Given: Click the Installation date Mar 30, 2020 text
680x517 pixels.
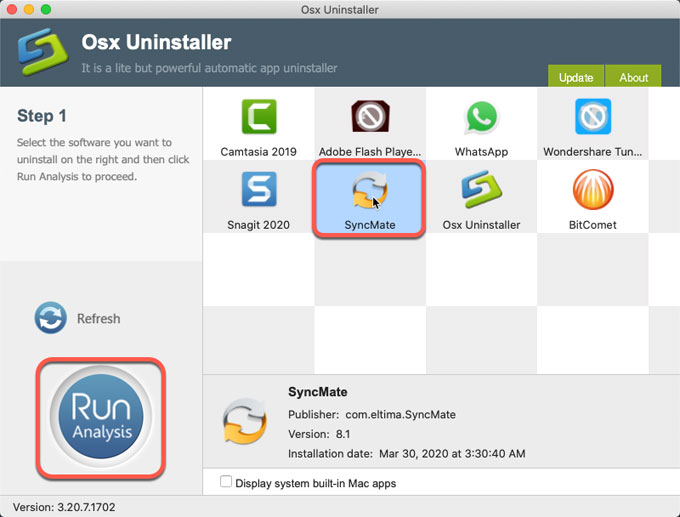Looking at the screenshot, I should point(406,454).
